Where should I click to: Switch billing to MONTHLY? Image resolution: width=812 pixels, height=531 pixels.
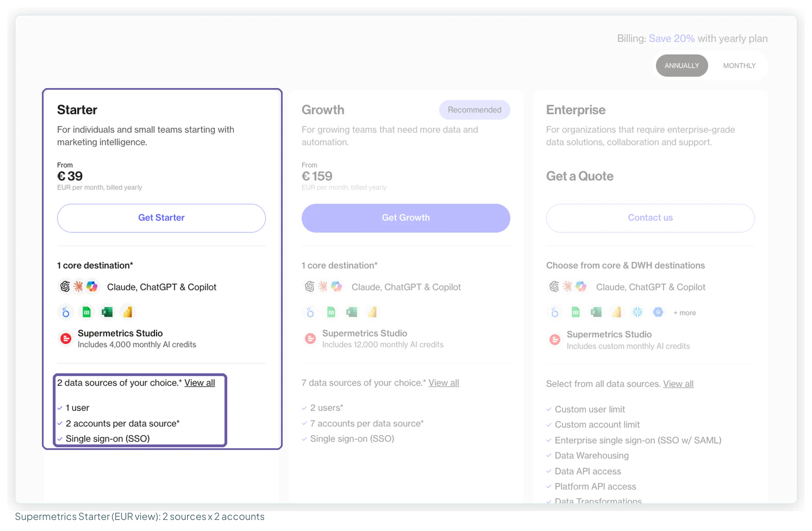click(739, 66)
